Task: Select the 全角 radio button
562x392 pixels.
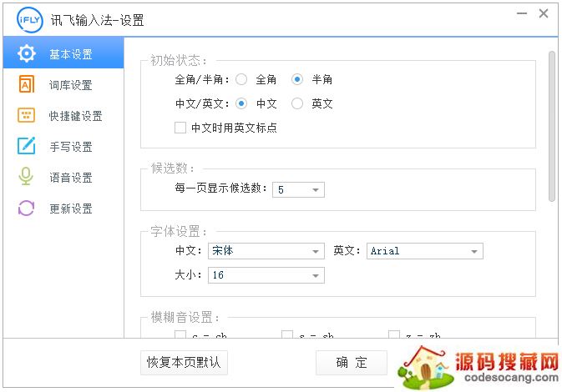Action: tap(241, 79)
